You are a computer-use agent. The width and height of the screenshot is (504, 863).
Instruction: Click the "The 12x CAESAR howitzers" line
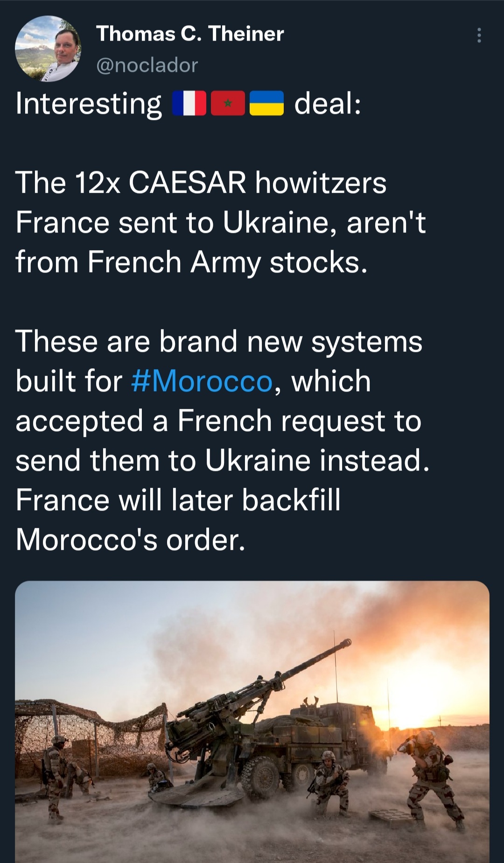[201, 182]
